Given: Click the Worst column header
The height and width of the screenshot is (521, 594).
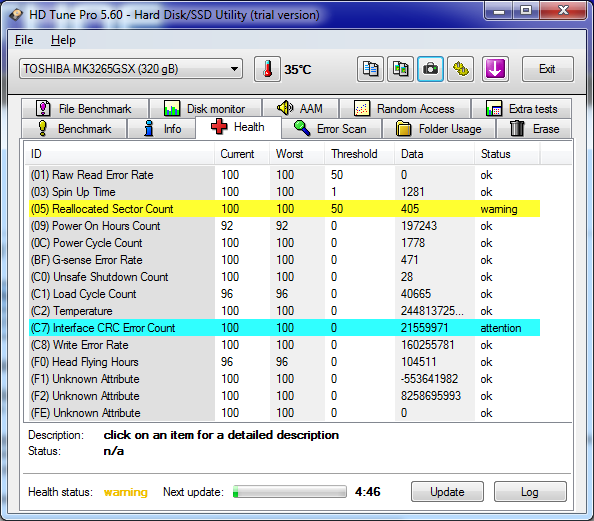Looking at the screenshot, I should [297, 154].
